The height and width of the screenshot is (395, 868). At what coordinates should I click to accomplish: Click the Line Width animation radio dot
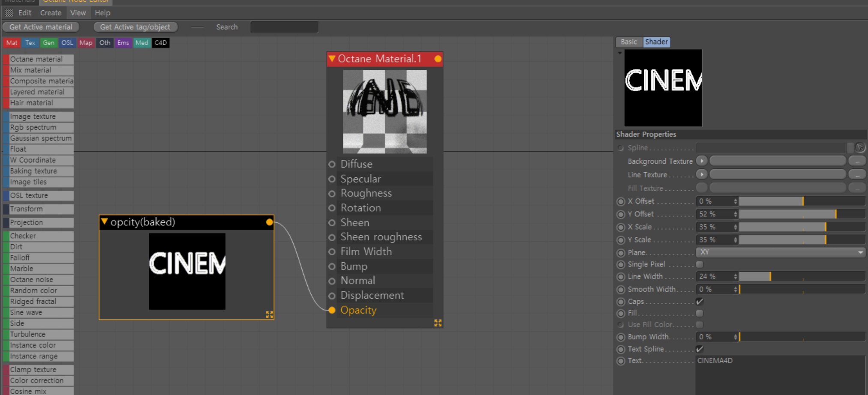(x=621, y=277)
